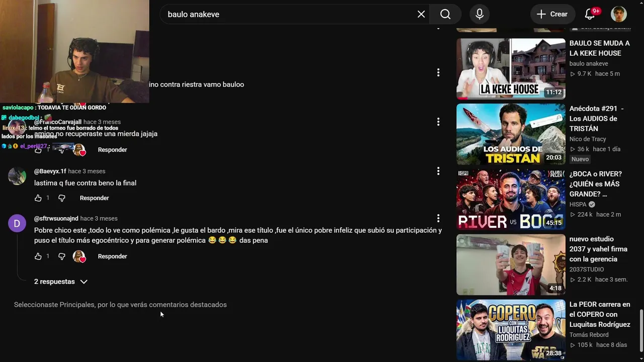Click the magnifying glass search button
The width and height of the screenshot is (644, 362).
[445, 14]
